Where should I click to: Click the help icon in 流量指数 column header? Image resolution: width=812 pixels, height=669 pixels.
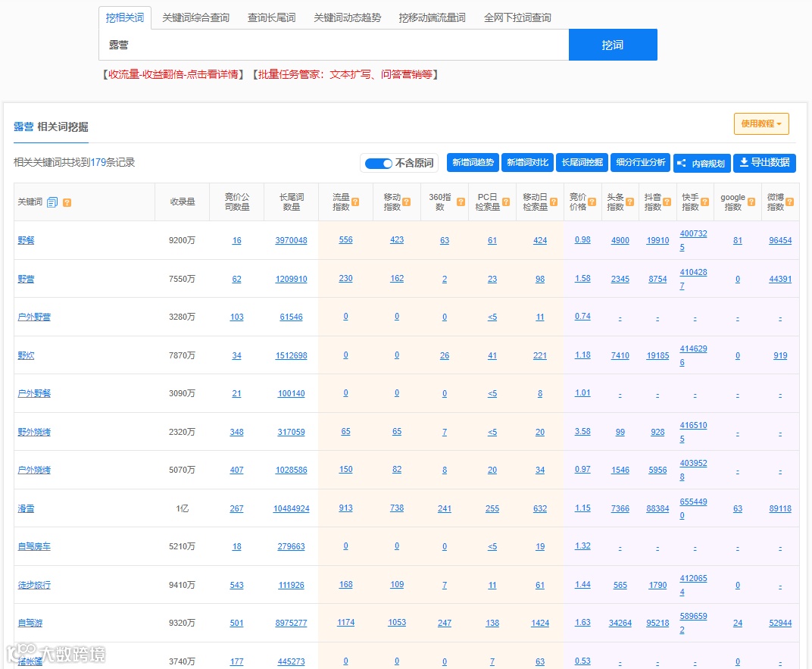pyautogui.click(x=355, y=202)
